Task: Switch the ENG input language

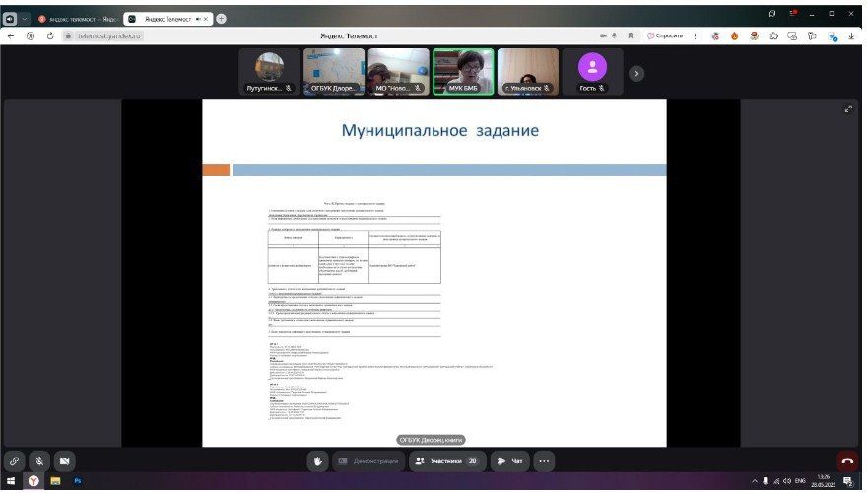Action: (x=800, y=481)
